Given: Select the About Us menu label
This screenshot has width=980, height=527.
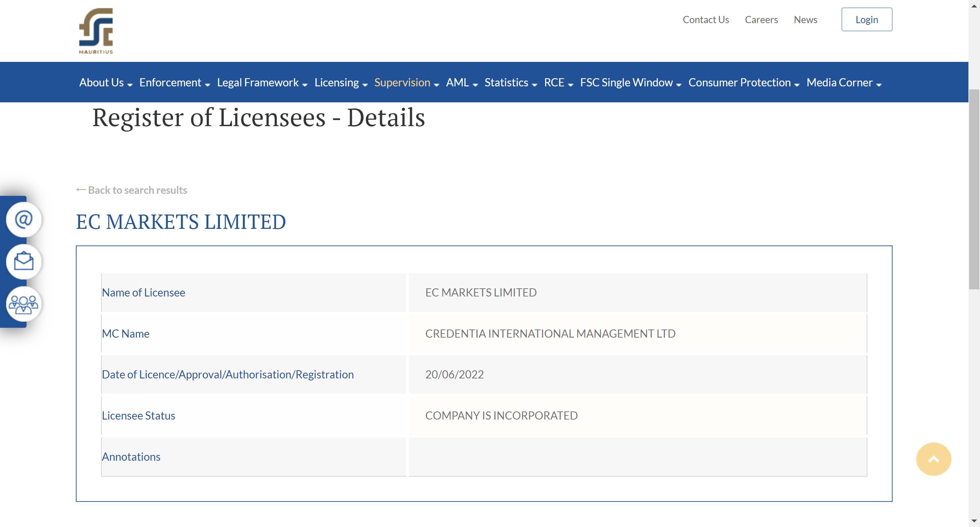Looking at the screenshot, I should [x=101, y=83].
